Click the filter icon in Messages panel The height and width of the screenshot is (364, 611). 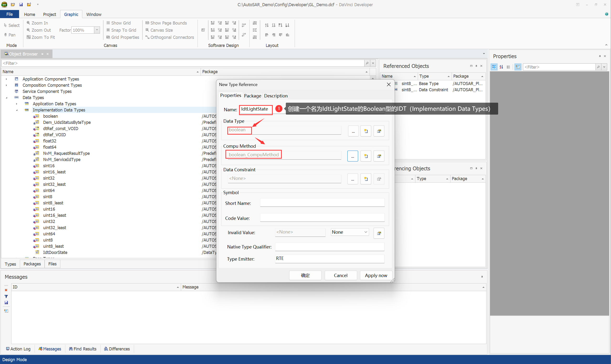[6, 296]
